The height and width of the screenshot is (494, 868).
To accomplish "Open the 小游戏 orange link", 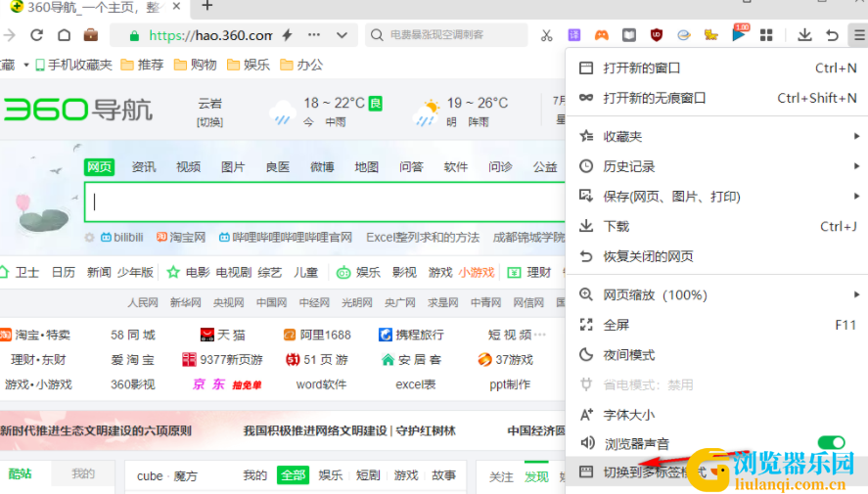I will pyautogui.click(x=476, y=272).
